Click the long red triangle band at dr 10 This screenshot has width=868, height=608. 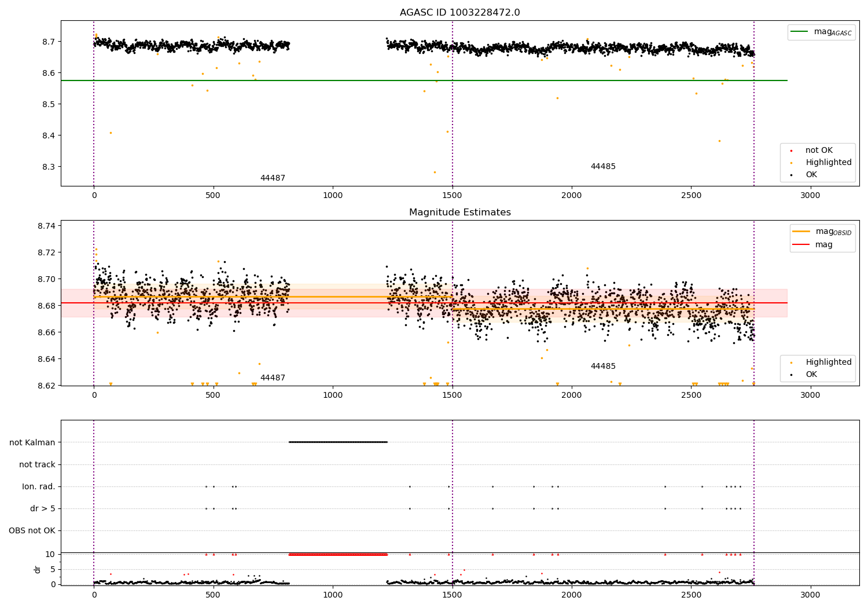[338, 554]
